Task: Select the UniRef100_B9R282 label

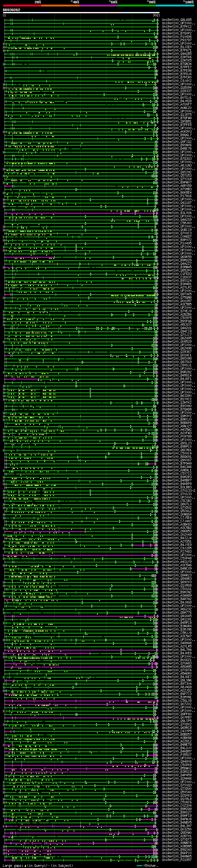Action: pyautogui.click(x=177, y=372)
